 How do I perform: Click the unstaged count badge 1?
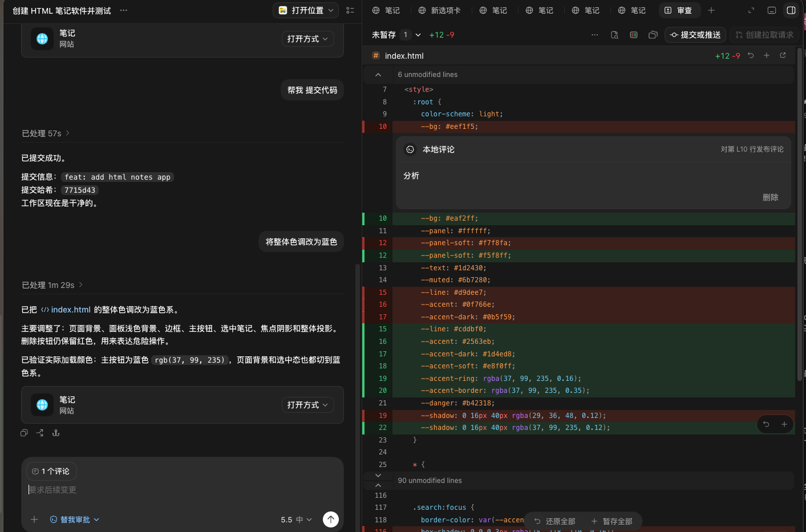click(406, 35)
